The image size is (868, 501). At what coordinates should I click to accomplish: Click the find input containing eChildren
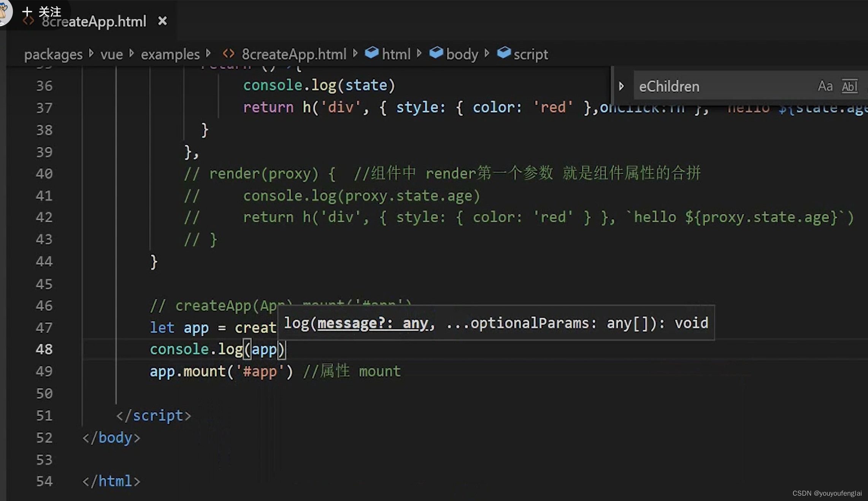722,87
